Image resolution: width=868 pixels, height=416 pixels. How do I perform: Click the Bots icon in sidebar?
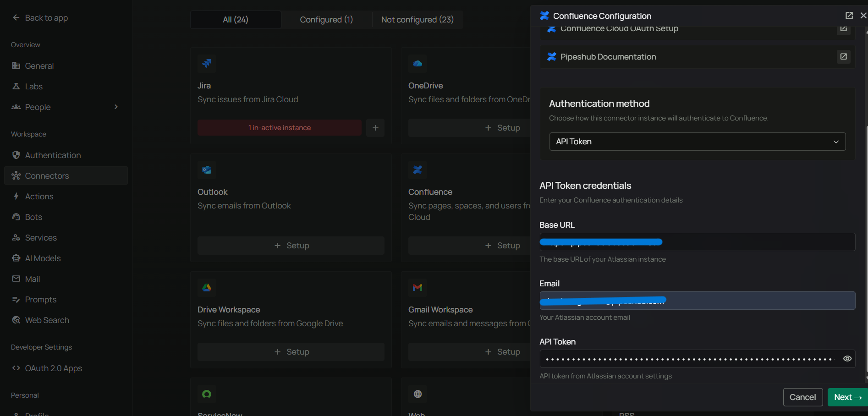click(x=16, y=217)
